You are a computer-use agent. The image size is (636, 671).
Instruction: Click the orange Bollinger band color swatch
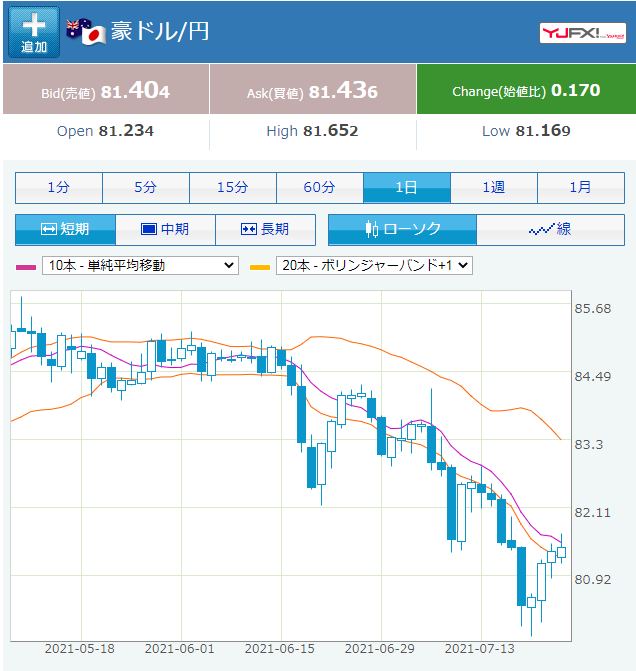coord(260,267)
